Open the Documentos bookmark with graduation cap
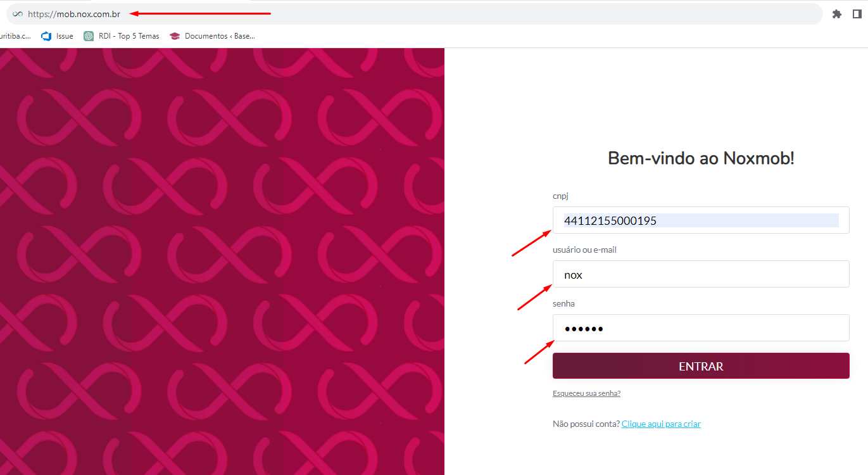 212,36
